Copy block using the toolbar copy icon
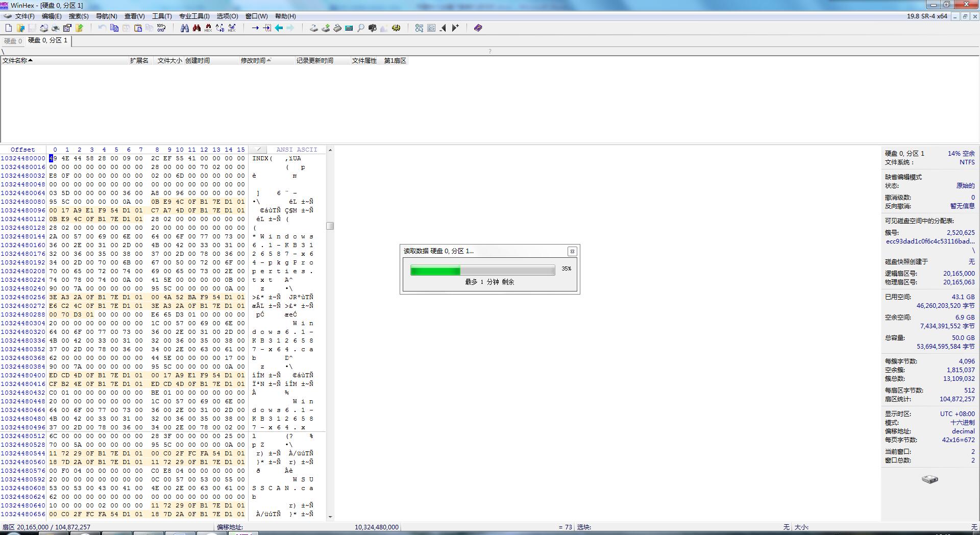 pos(114,28)
